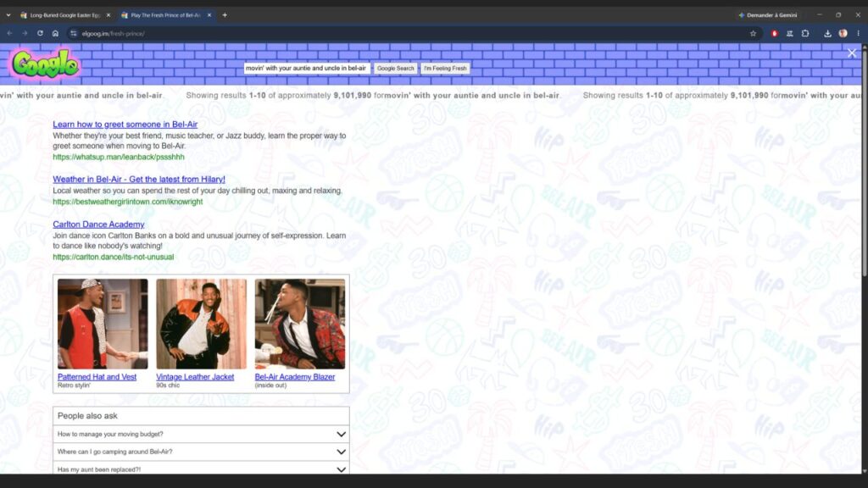Open Carlton Dance Academy result
This screenshot has width=868, height=488.
[x=98, y=224]
